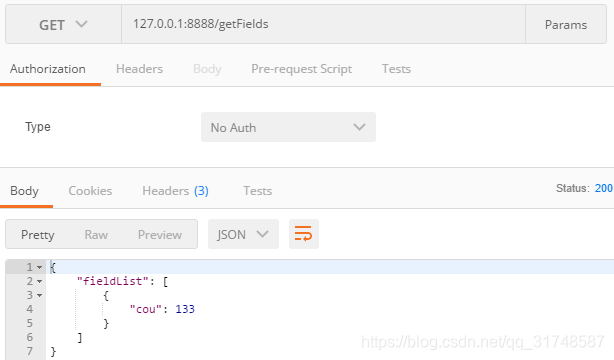
Task: Switch to Preview response view
Action: 160,235
